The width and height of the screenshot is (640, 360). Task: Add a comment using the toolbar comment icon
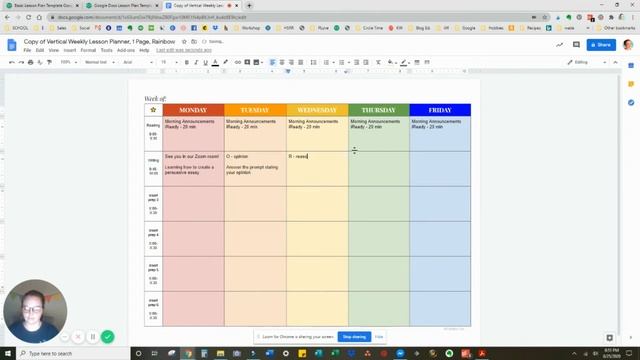point(247,62)
